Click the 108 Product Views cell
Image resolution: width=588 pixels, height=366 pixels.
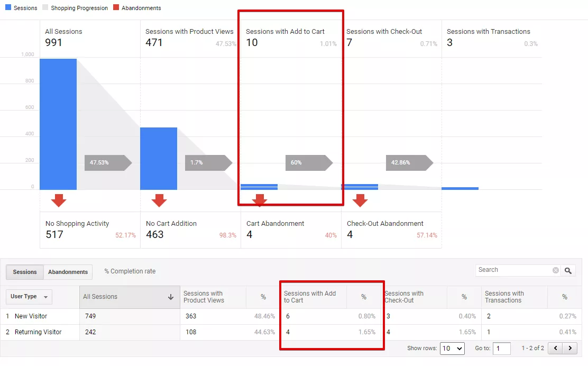[191, 332]
